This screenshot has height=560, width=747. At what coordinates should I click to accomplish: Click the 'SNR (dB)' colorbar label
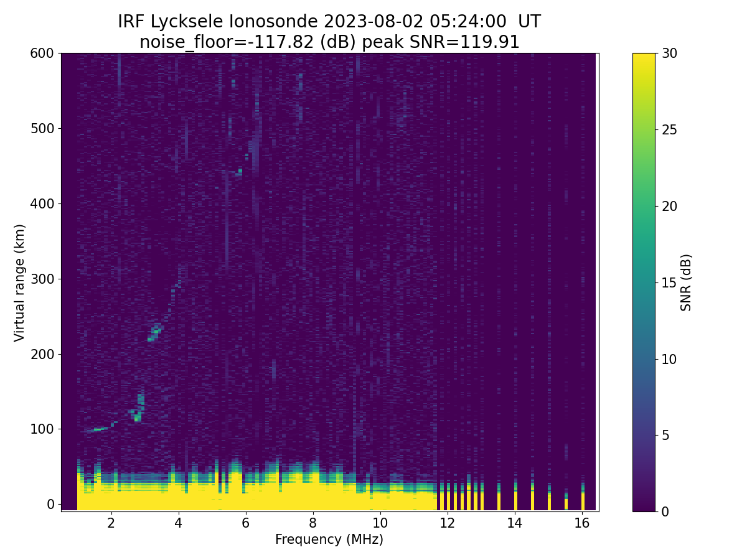point(686,282)
